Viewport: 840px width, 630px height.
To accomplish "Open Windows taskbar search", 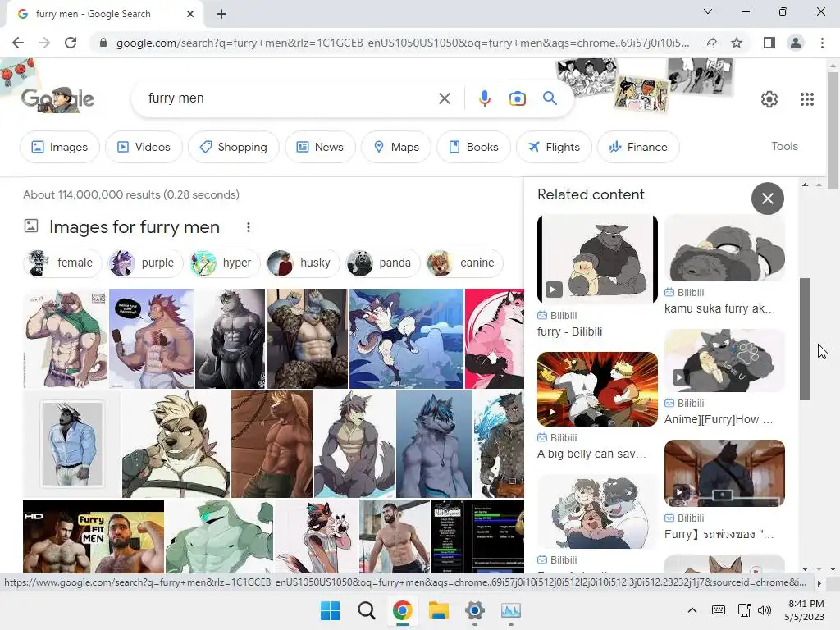I will [x=367, y=610].
